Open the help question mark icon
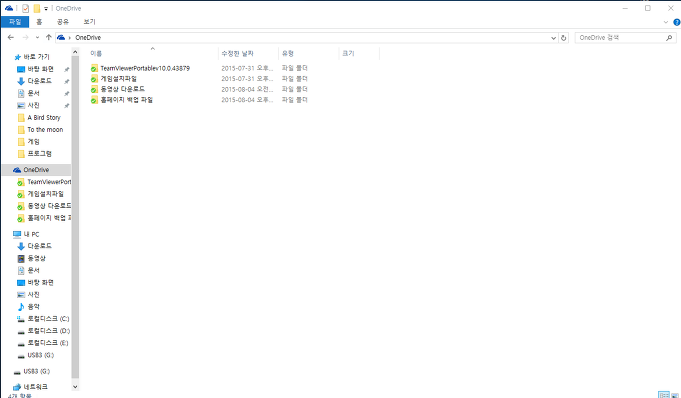This screenshot has height=398, width=681. [677, 22]
